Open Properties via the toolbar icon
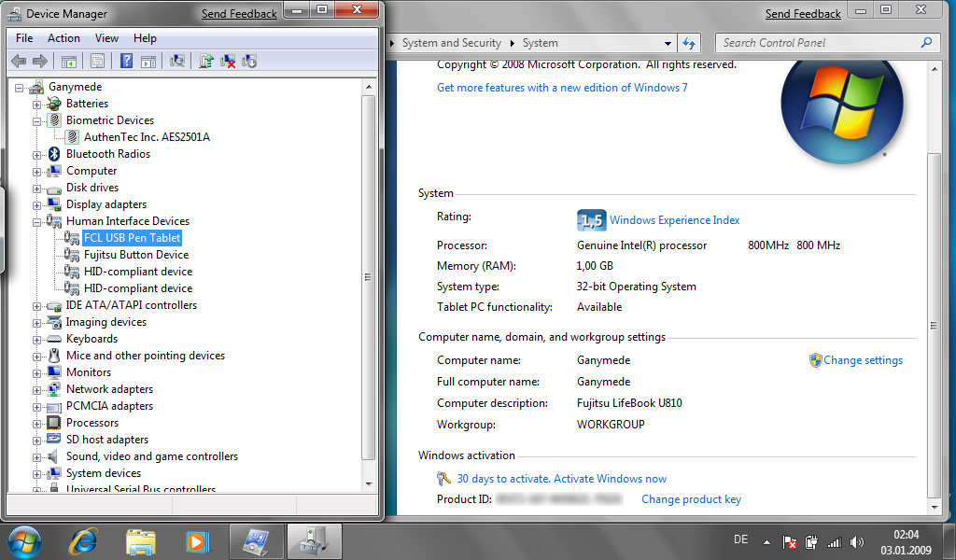 point(97,61)
